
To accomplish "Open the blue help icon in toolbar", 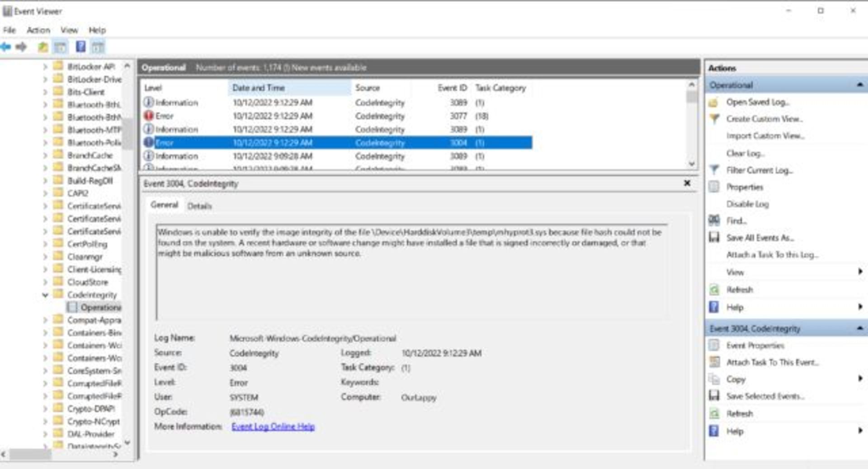I will pyautogui.click(x=80, y=47).
